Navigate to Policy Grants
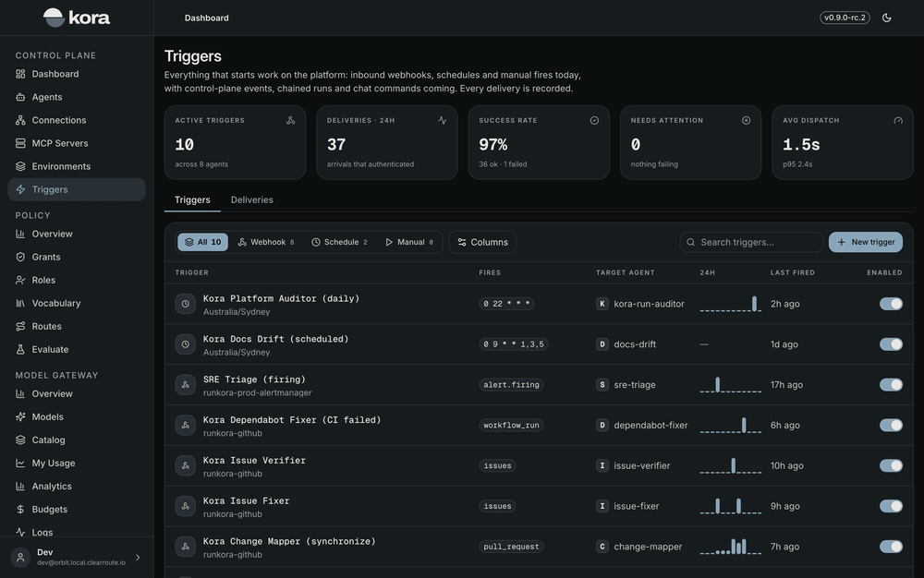Image resolution: width=924 pixels, height=578 pixels. 77,258
